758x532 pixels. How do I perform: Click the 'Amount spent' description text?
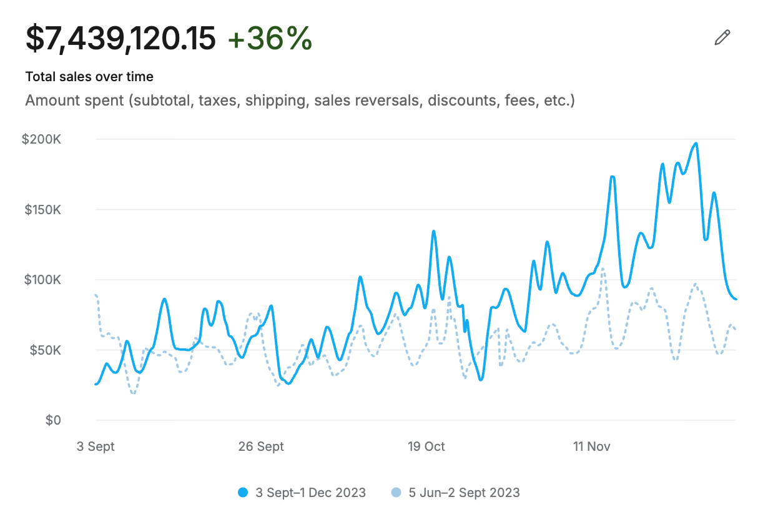(x=300, y=101)
